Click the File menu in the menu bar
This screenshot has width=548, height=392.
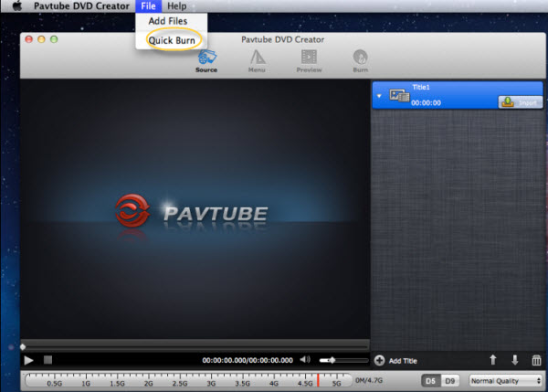coord(149,6)
